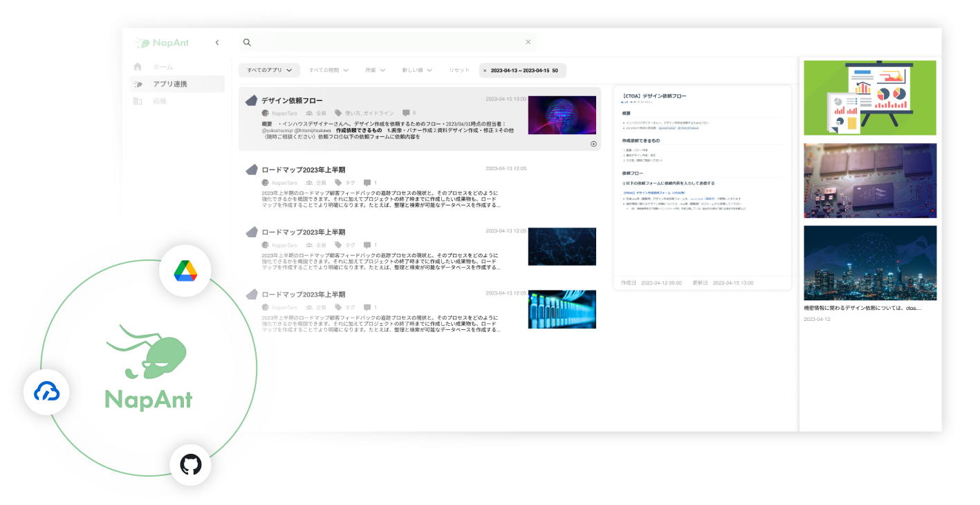Expand the すべてのアプリ dropdown
This screenshot has width=980, height=505.
pyautogui.click(x=270, y=70)
